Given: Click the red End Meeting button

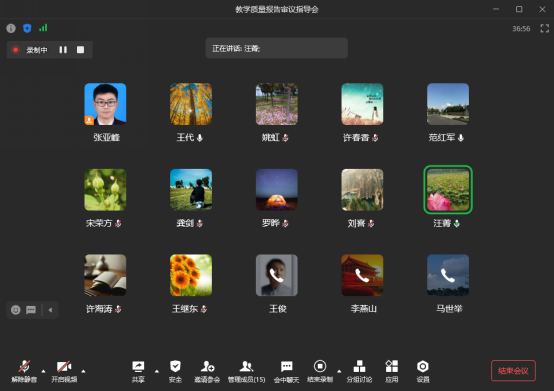Looking at the screenshot, I should pyautogui.click(x=513, y=371).
